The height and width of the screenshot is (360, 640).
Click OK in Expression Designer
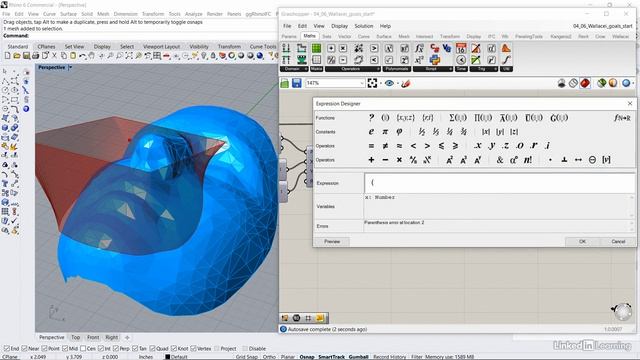click(x=582, y=242)
